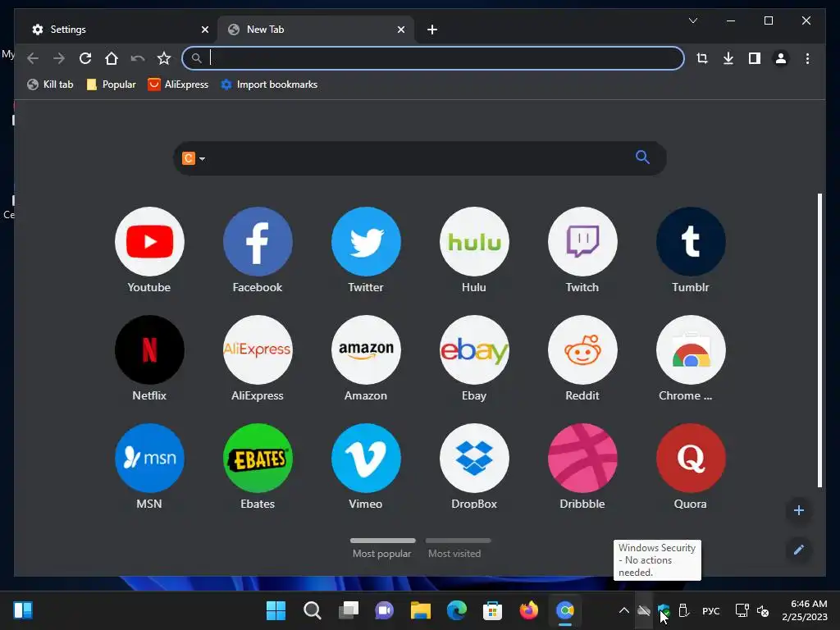Click the page vertical scrollbar

coord(819,340)
